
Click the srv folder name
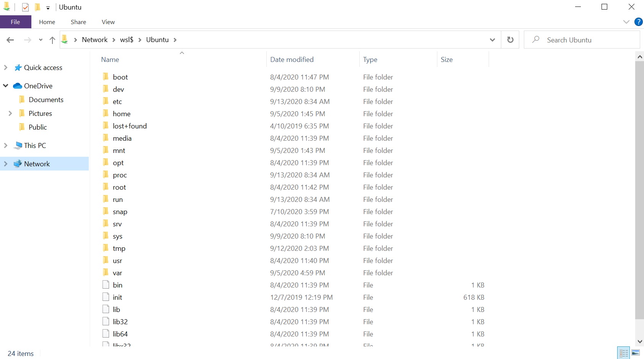[x=117, y=224]
